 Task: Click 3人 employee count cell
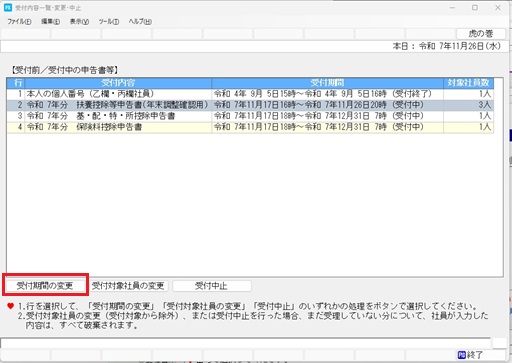point(468,105)
